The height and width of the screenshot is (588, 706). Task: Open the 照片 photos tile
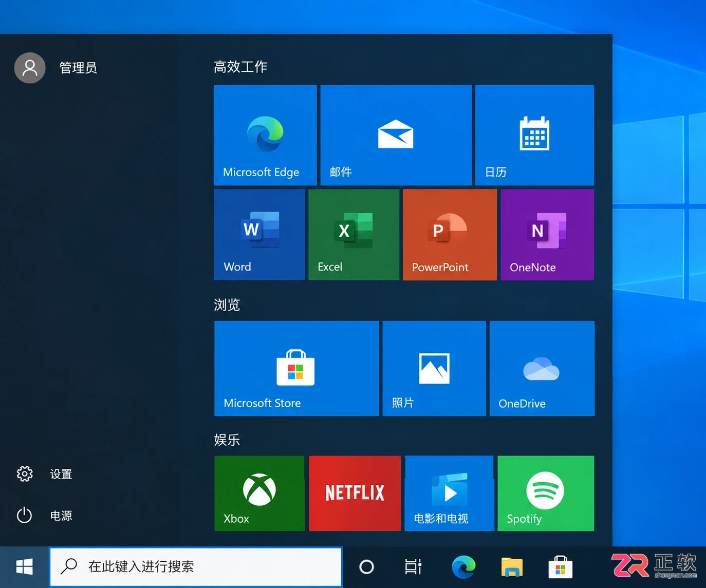pos(434,369)
